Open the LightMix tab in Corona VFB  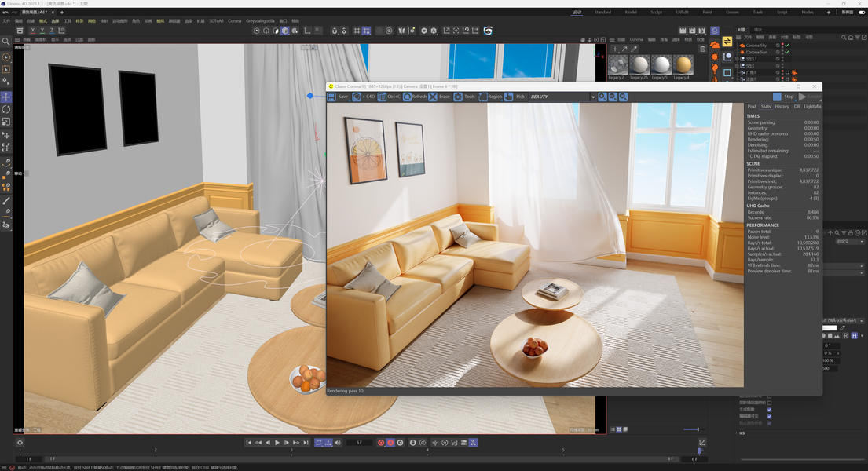point(812,106)
